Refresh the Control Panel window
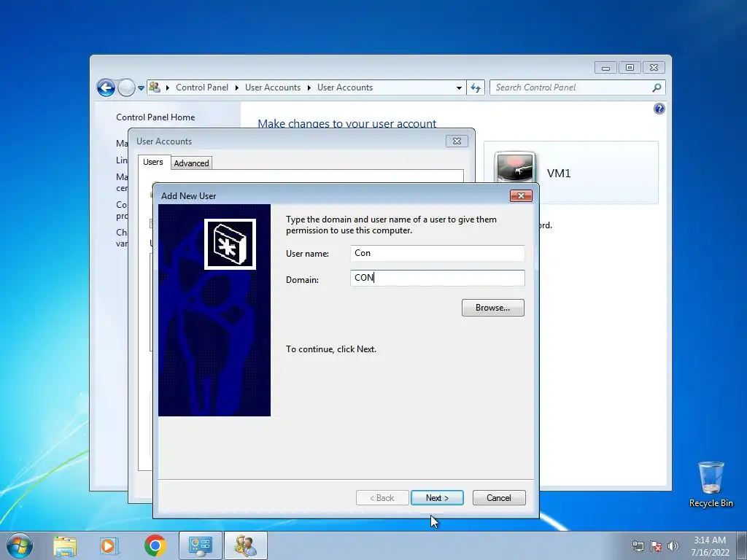747x560 pixels. pyautogui.click(x=476, y=87)
